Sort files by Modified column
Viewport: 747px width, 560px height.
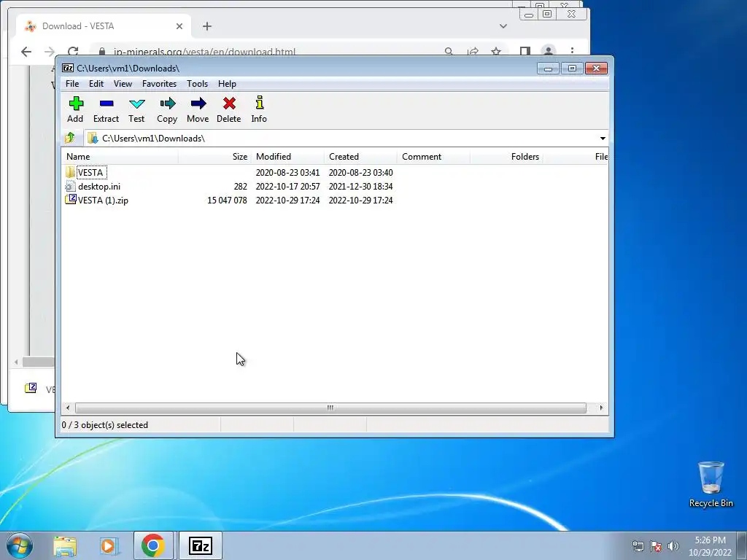click(x=287, y=157)
